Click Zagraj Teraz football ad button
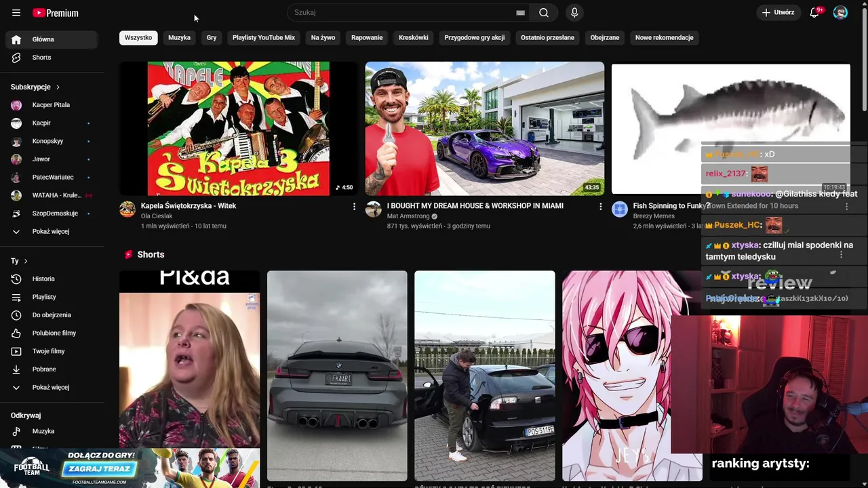This screenshot has width=868, height=488. (x=100, y=469)
